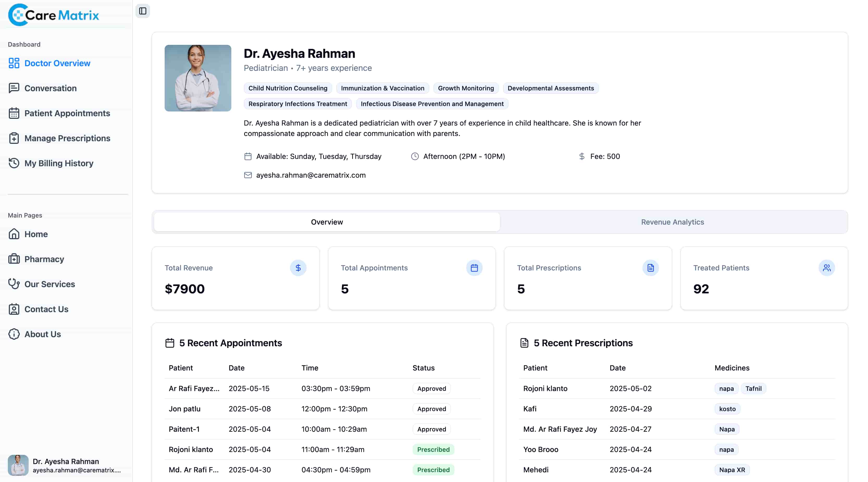Click the Total Prescriptions document icon
This screenshot has height=482, width=868.
point(650,268)
